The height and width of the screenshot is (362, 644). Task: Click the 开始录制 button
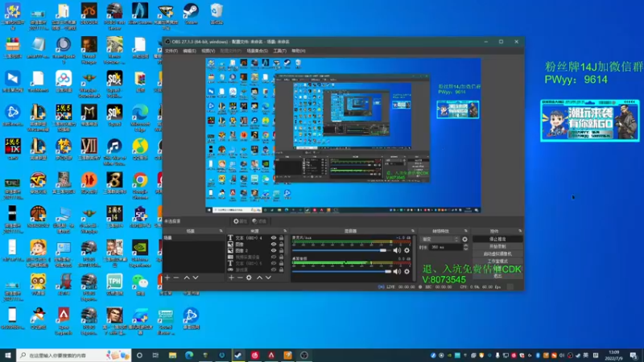pos(497,247)
